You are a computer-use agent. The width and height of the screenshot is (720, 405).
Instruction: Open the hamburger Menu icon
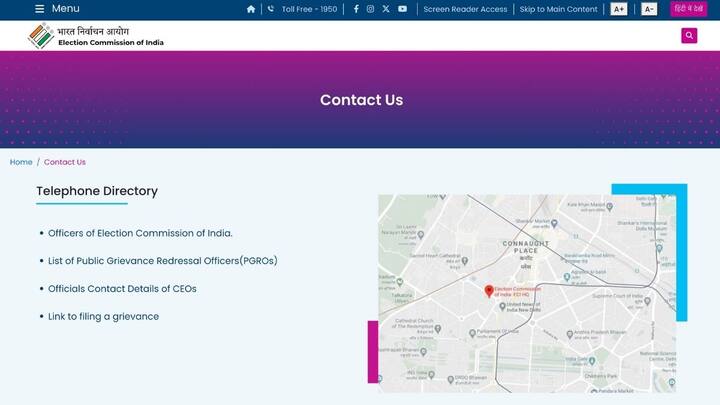[39, 9]
